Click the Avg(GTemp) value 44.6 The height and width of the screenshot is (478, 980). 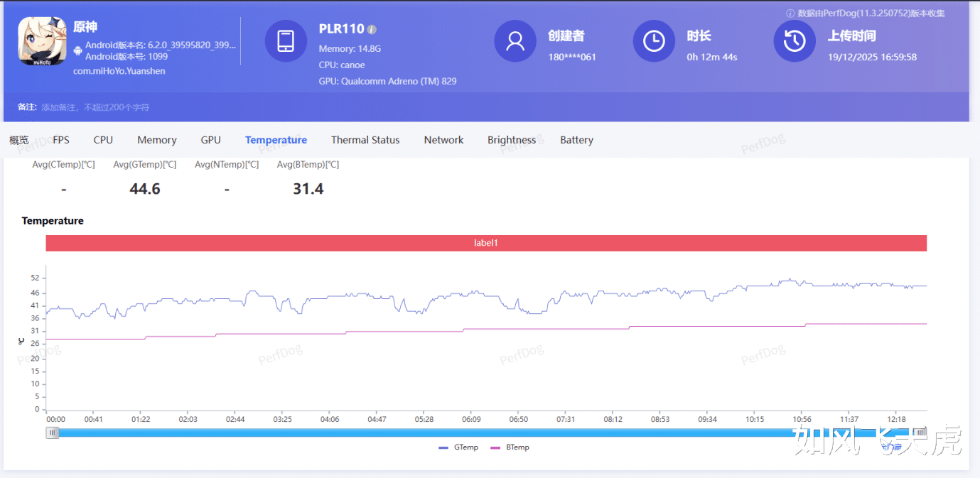[145, 189]
